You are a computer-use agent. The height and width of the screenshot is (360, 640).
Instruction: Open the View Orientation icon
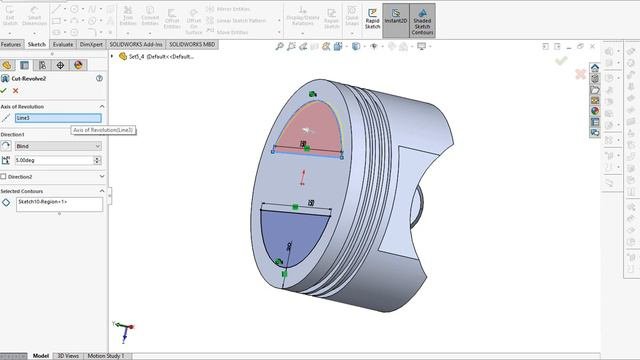(338, 47)
